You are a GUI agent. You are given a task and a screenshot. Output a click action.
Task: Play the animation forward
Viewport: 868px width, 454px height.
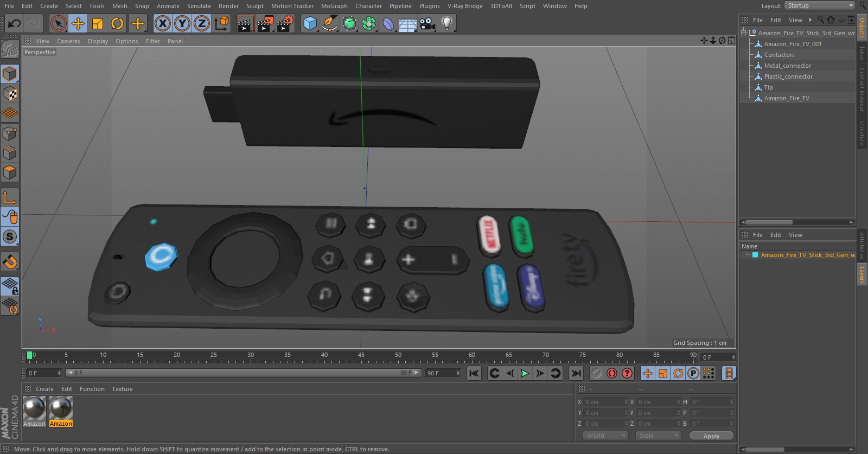(525, 373)
